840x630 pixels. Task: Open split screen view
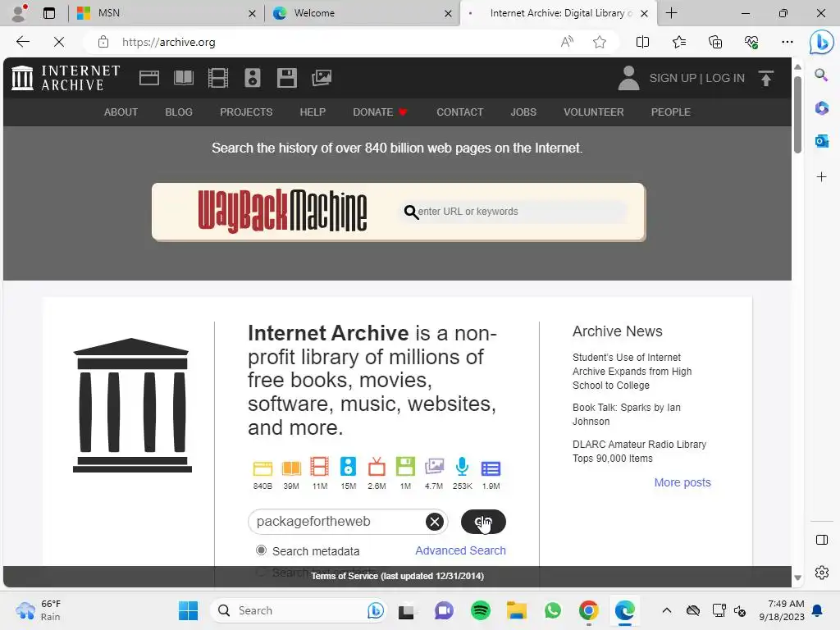pyautogui.click(x=642, y=42)
